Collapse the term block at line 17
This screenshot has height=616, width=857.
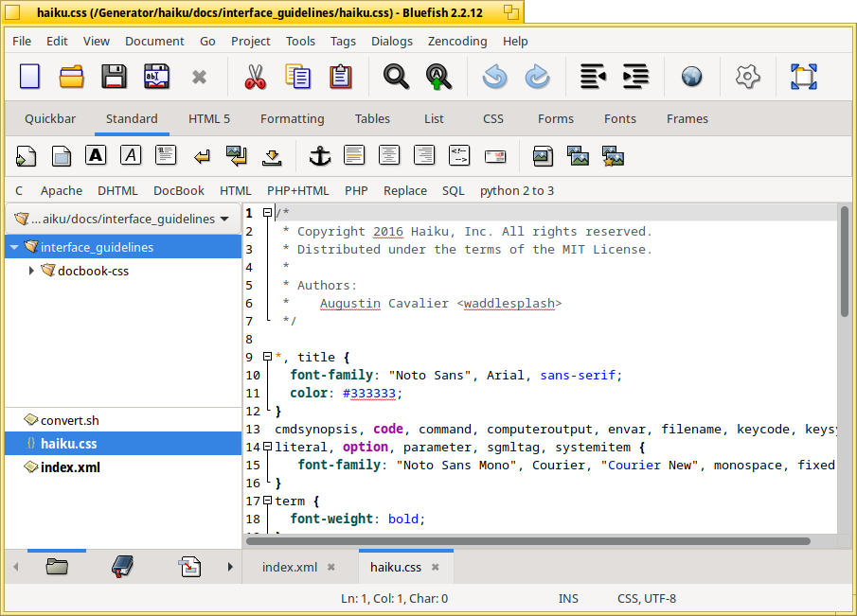267,501
